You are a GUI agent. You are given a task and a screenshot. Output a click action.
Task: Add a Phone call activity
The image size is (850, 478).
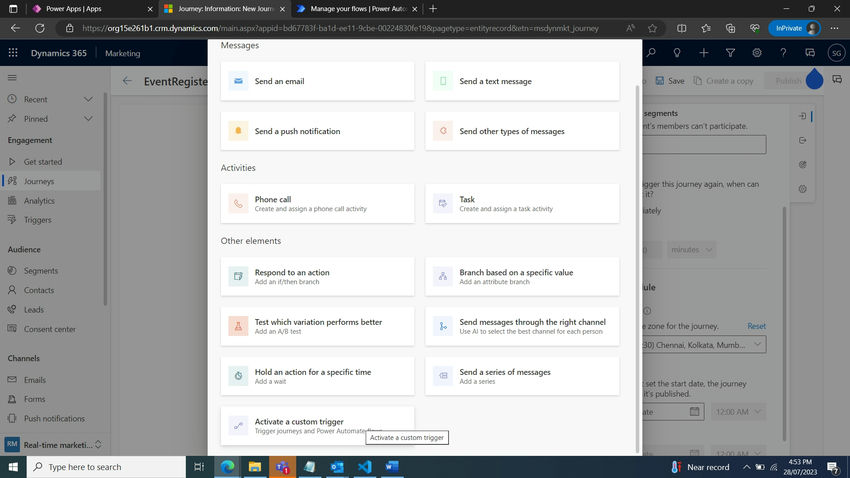tap(317, 204)
